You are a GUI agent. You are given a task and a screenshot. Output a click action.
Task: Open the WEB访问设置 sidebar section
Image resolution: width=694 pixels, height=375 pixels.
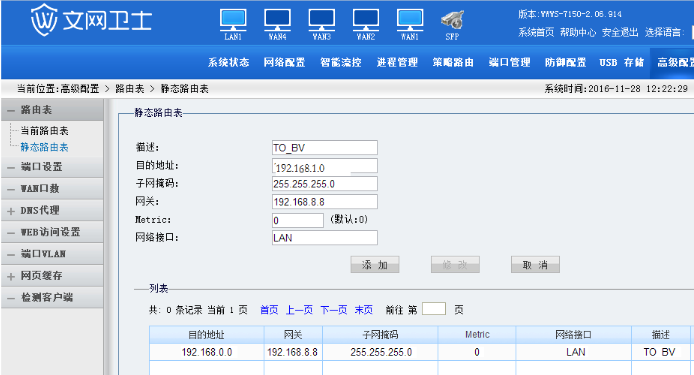point(52,232)
